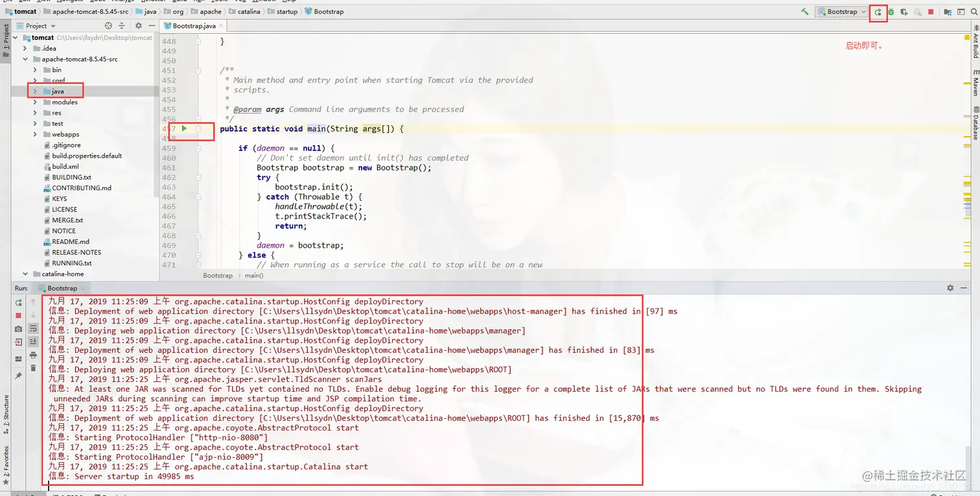Viewport: 980px width, 496px height.
Task: Toggle Soft-Wrap in Run console
Action: (x=33, y=328)
